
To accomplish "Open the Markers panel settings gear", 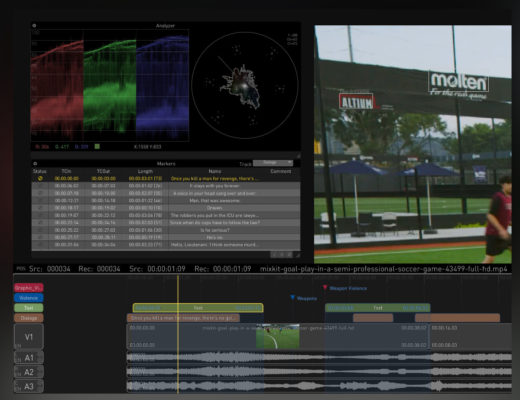I will [x=35, y=164].
